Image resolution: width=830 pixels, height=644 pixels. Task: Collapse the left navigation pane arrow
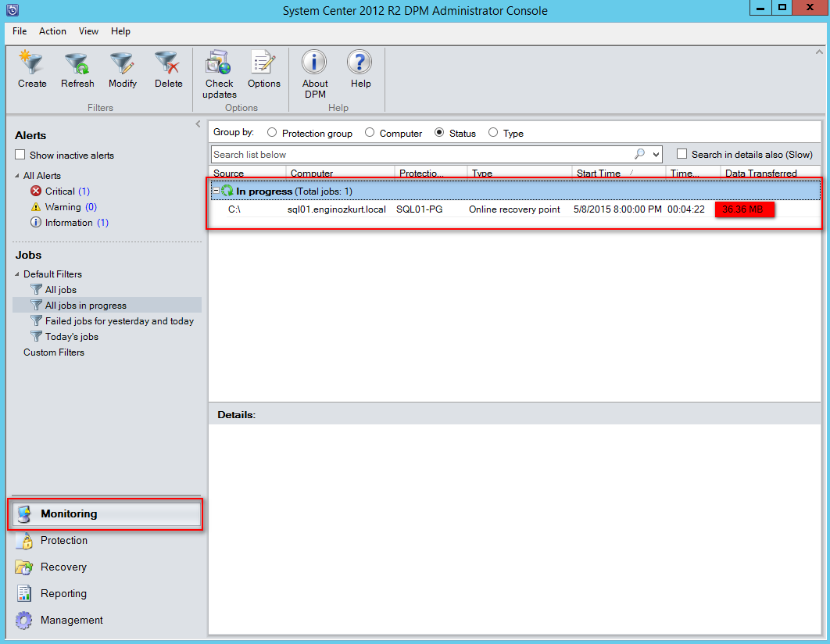(198, 123)
